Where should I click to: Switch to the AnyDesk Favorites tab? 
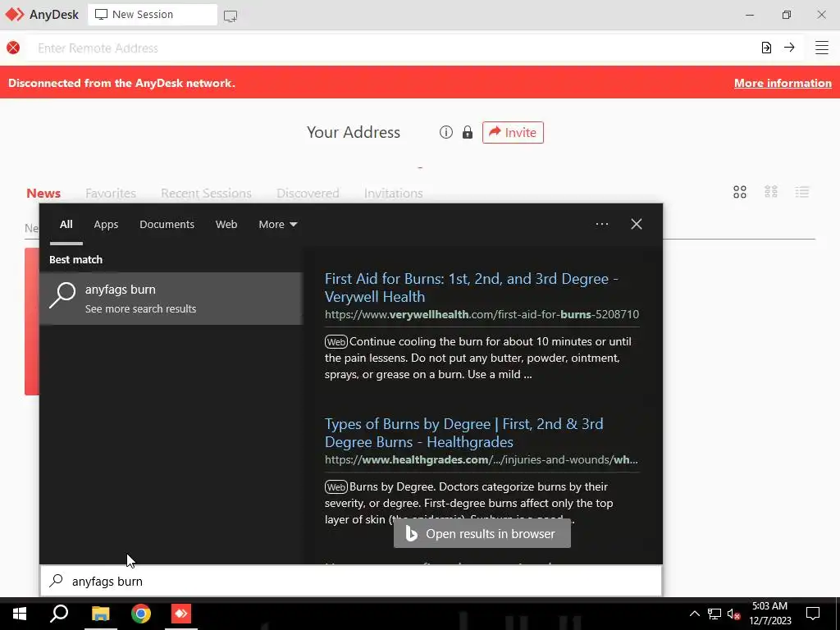[x=111, y=193]
